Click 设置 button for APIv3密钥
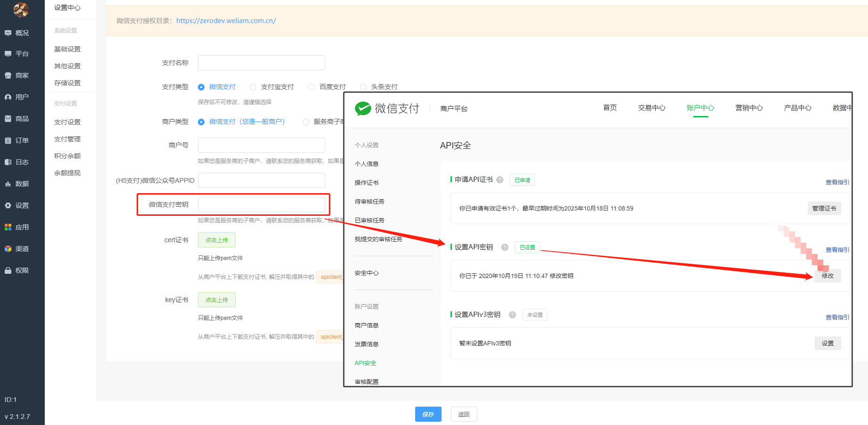This screenshot has height=425, width=868. [827, 343]
